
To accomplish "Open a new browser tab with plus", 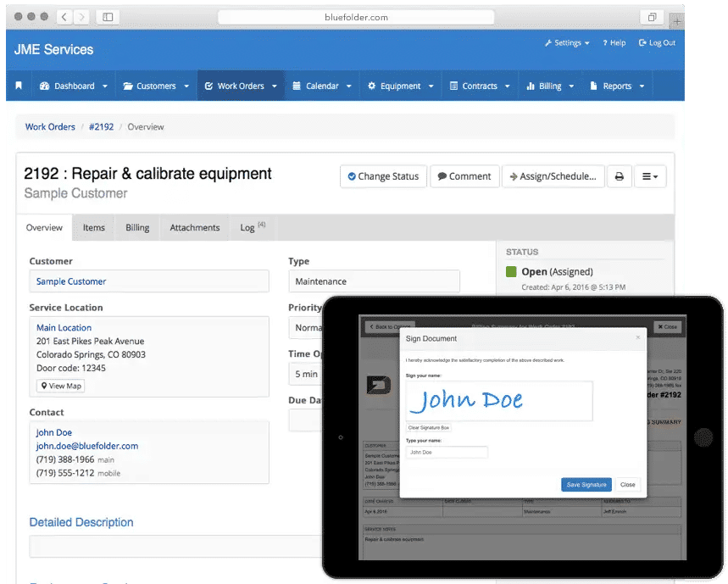I will point(677,21).
